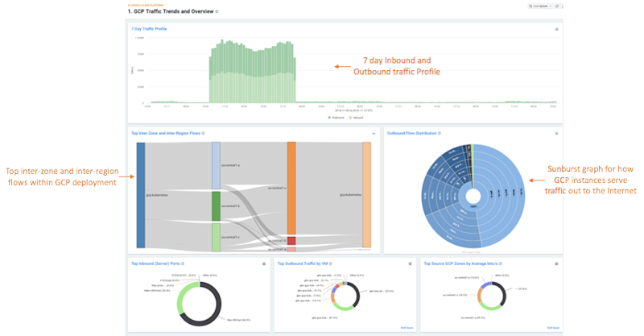Open the Top Source GCP Zones panel gear icon

(556, 264)
